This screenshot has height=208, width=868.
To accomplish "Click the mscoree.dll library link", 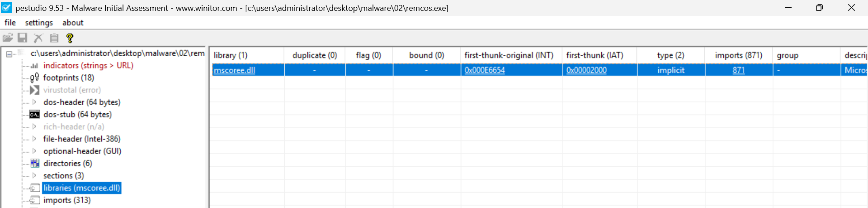I will tap(234, 70).
